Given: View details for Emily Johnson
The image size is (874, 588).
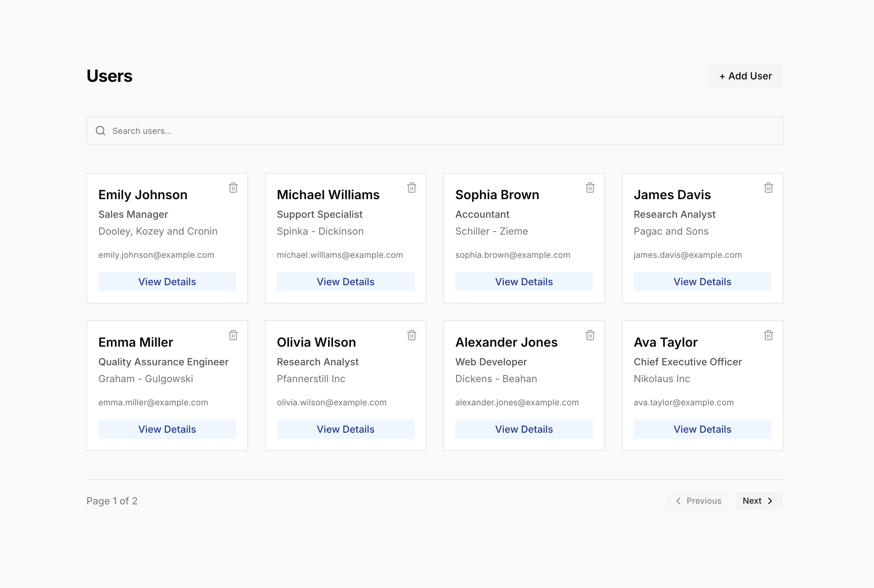Looking at the screenshot, I should 167,282.
